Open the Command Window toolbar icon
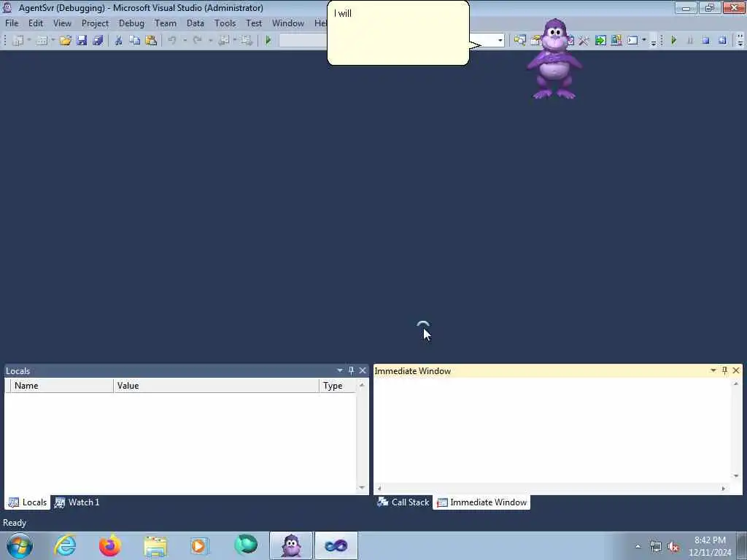 point(632,41)
